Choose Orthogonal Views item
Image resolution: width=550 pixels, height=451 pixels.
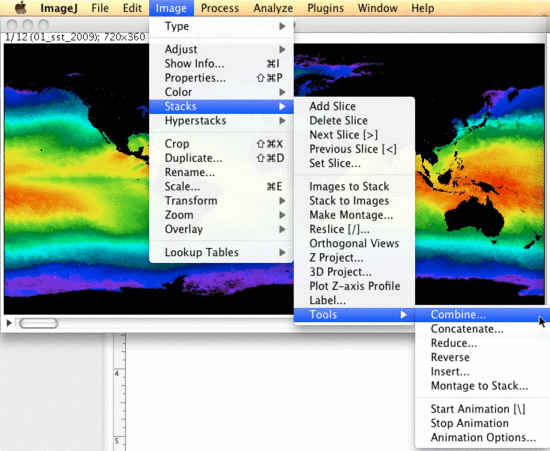[354, 243]
